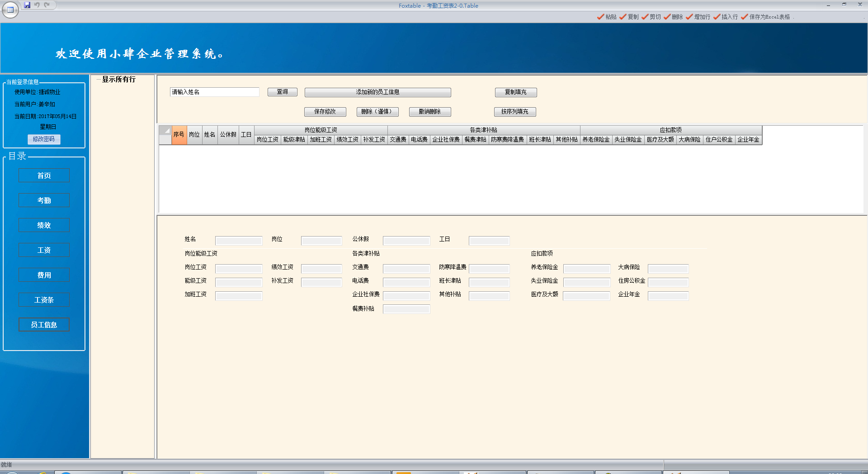Screen dimensions: 868x474
Task: Click the 医疗及大额 input field in form
Action: (587, 296)
